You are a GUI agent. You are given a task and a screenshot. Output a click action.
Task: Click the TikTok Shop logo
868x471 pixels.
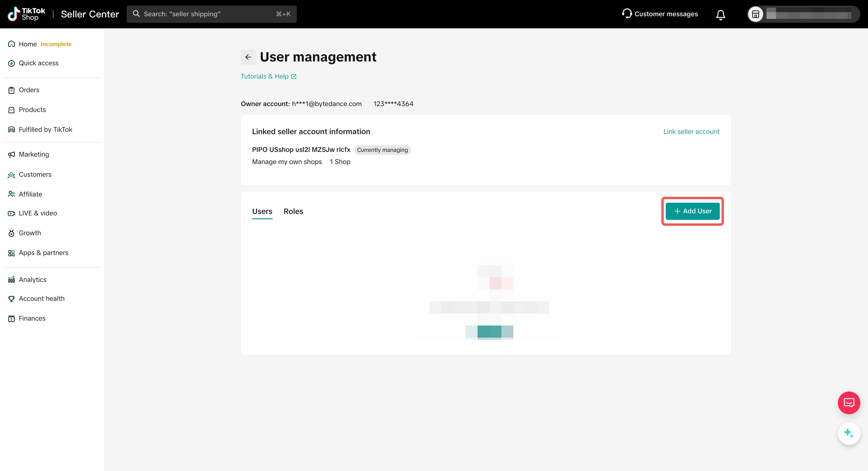coord(26,14)
